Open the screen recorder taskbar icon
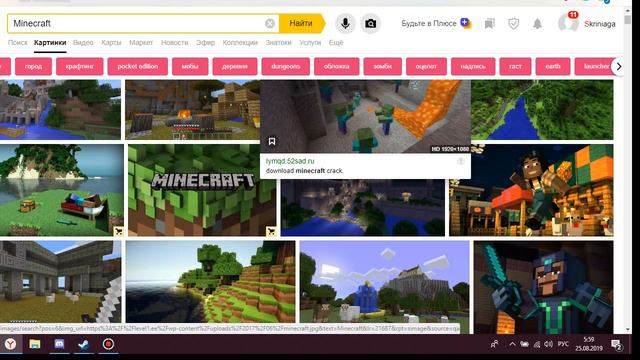Viewport: 640px width, 360px height. click(x=108, y=344)
